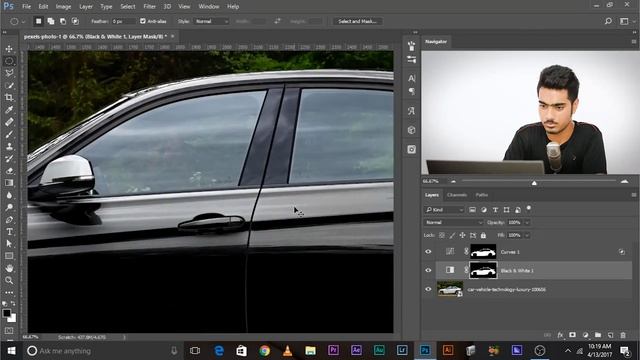Click Subtract from Selection mode icon

(63, 21)
